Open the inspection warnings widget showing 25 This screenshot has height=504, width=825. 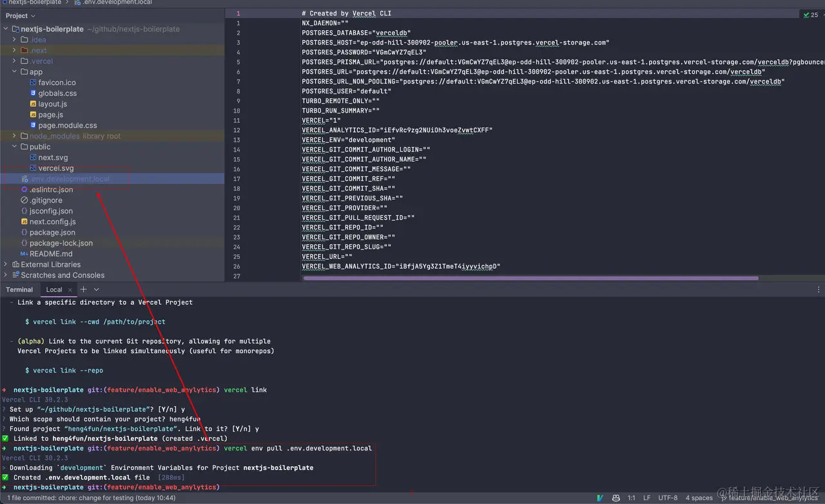811,14
